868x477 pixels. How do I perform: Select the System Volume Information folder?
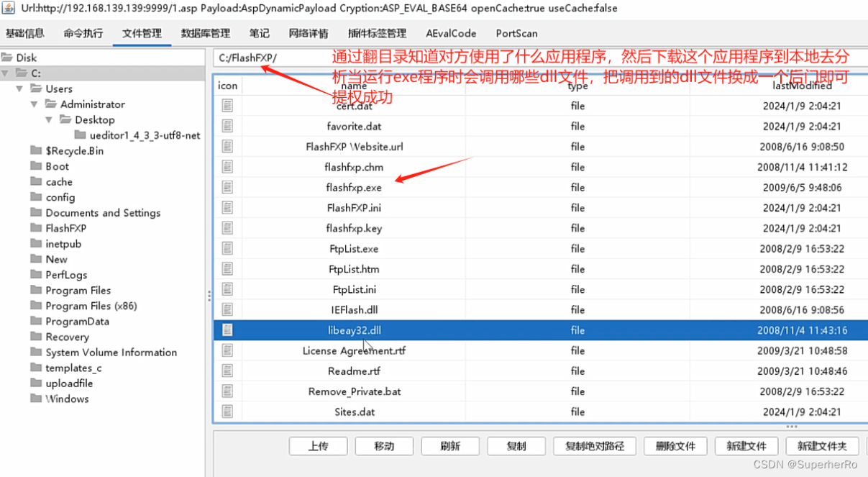pos(111,353)
